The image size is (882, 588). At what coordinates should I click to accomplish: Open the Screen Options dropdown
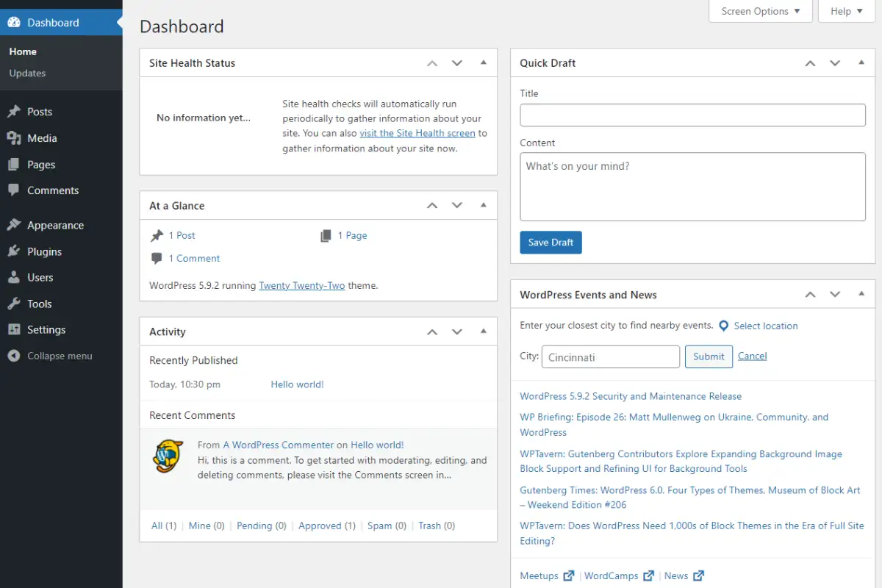pyautogui.click(x=760, y=11)
